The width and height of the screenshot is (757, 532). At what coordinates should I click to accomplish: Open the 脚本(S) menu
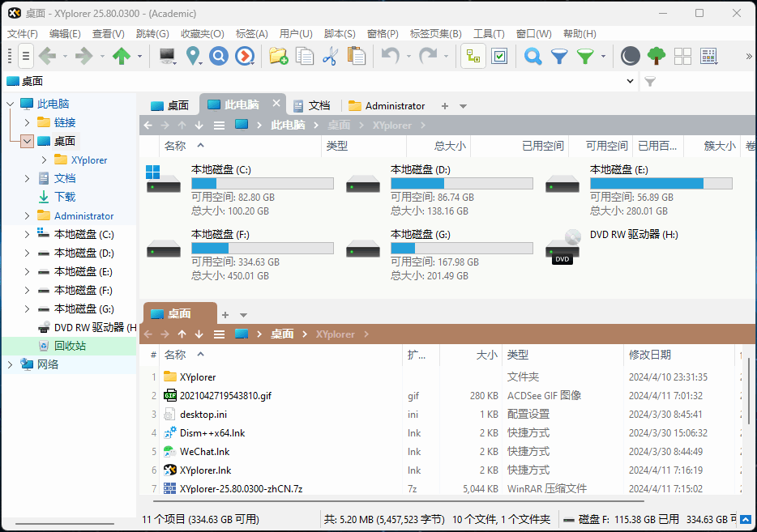coord(340,34)
